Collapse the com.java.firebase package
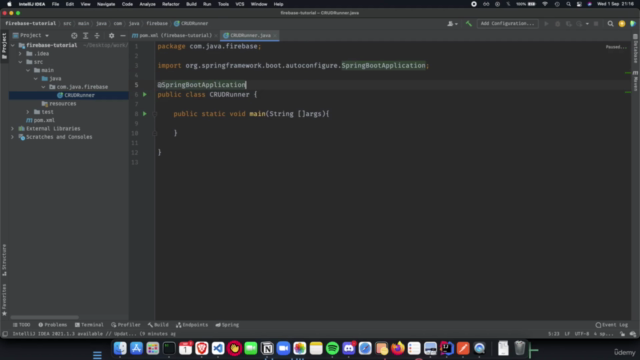Image resolution: width=640 pixels, height=360 pixels. point(44,87)
